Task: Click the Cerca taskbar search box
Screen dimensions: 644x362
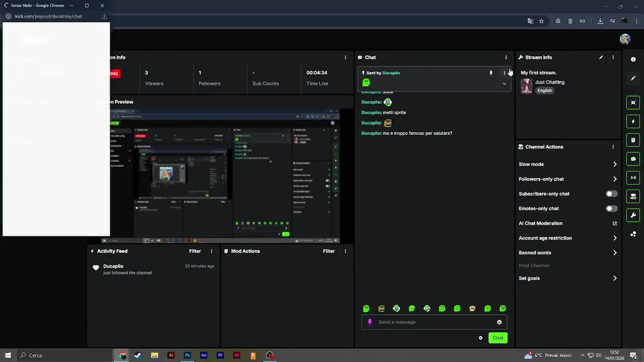Action: [x=65, y=355]
